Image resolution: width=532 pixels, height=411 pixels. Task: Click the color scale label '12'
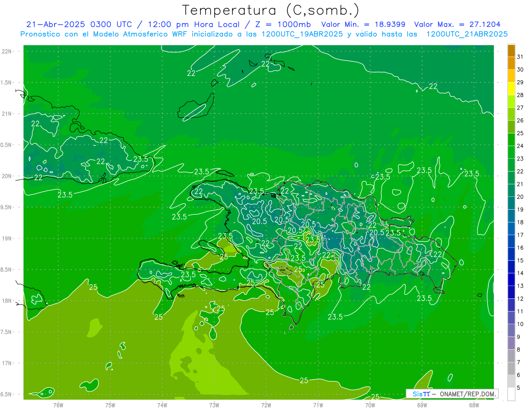520,299
